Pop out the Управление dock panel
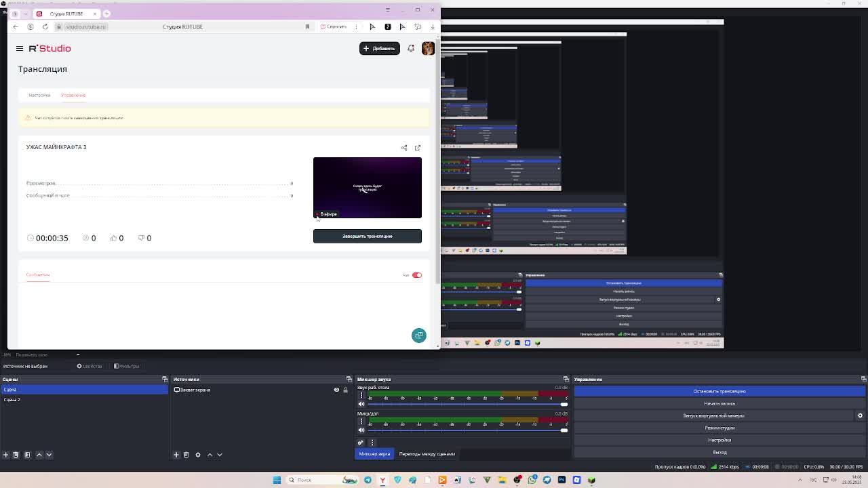This screenshot has width=868, height=488. pos(863,379)
